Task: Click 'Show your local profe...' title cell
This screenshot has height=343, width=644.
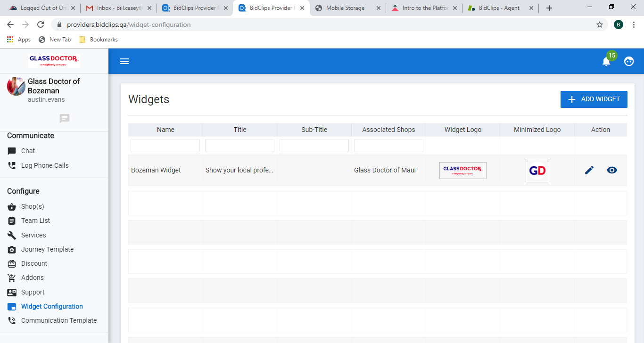Action: [239, 171]
